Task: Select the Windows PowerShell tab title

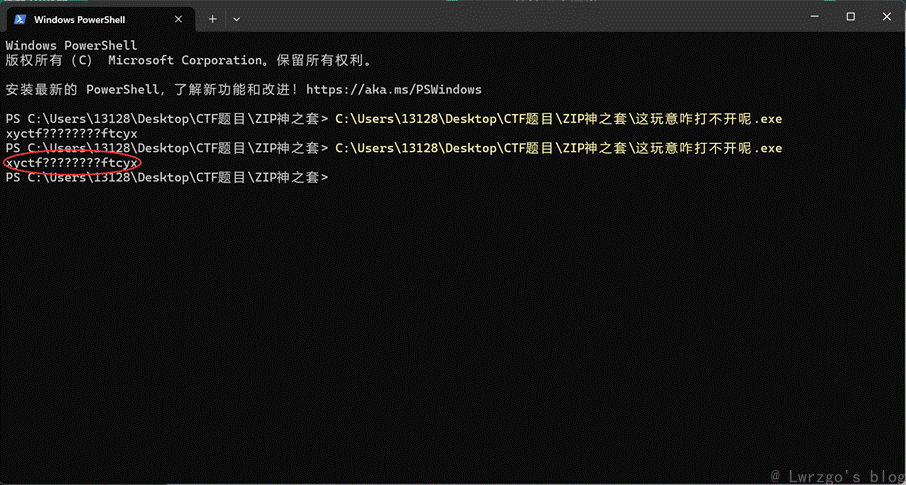Action: (80, 20)
